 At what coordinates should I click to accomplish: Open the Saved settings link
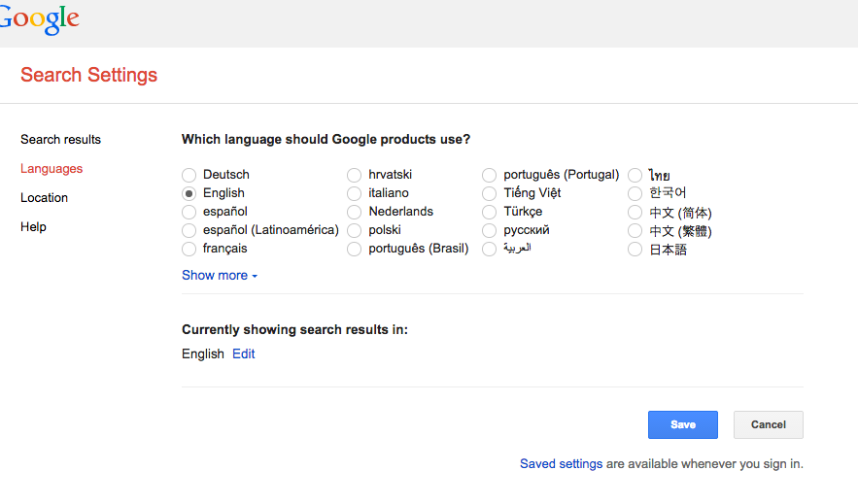pyautogui.click(x=561, y=464)
